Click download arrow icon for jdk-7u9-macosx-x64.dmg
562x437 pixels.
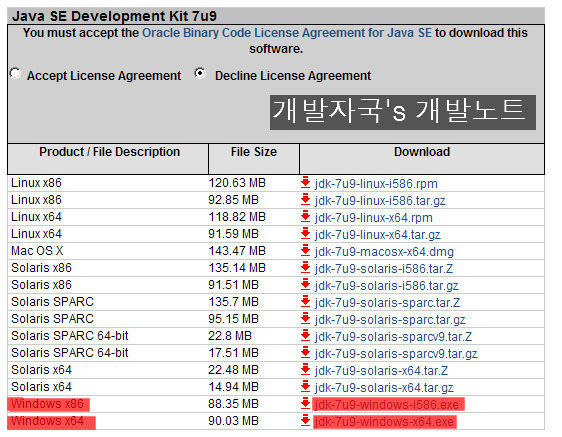pos(305,251)
